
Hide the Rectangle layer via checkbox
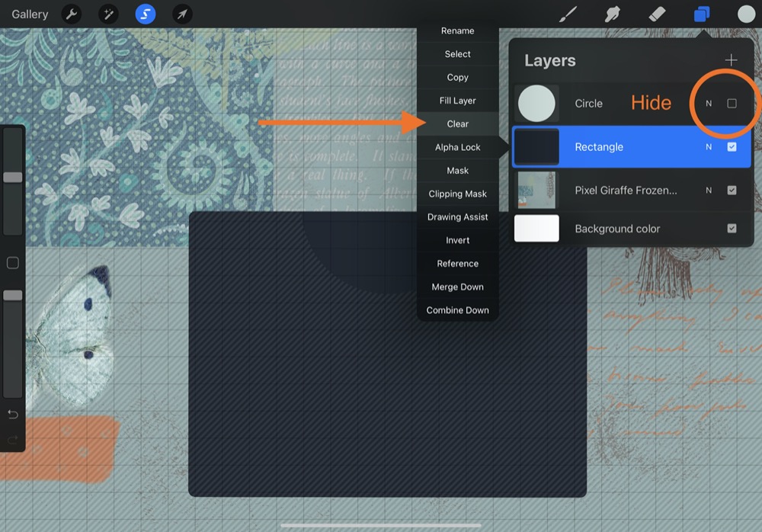point(732,147)
